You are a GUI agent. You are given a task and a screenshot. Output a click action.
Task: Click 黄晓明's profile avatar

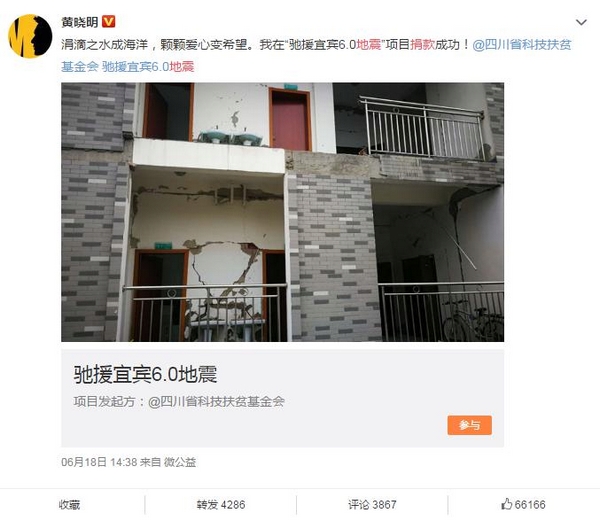[30, 36]
